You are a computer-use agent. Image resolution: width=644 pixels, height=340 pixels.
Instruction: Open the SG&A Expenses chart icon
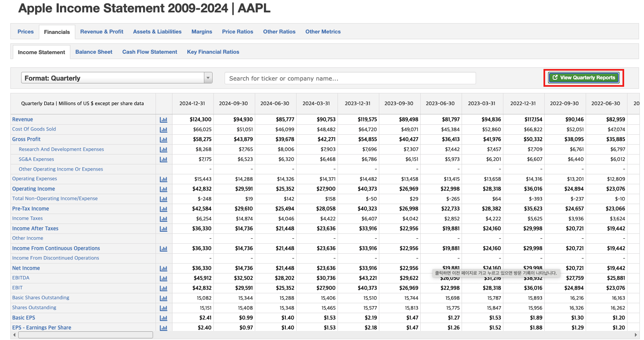[x=163, y=159]
